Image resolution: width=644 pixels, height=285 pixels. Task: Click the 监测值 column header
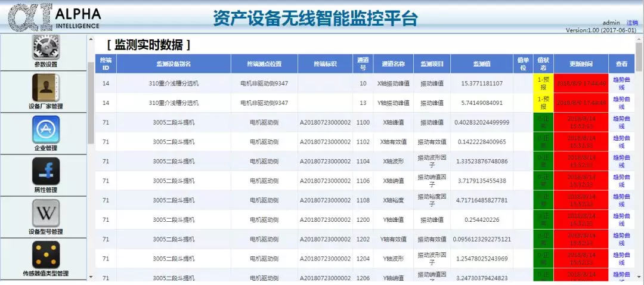pyautogui.click(x=482, y=64)
